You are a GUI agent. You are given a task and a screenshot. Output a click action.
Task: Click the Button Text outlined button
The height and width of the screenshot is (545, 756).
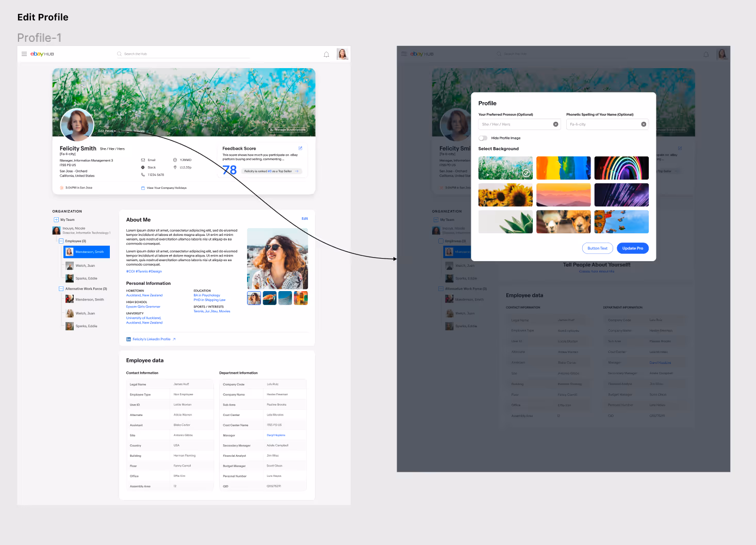598,248
